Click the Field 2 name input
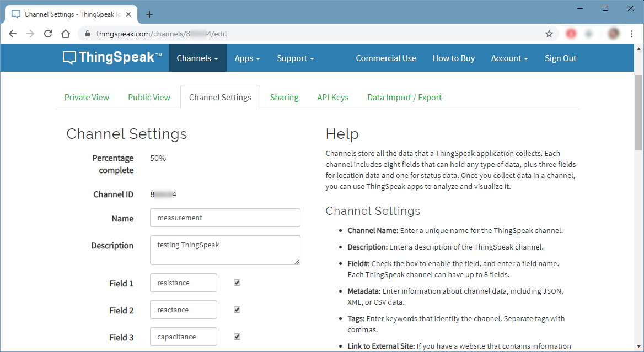The height and width of the screenshot is (352, 644). click(x=184, y=310)
